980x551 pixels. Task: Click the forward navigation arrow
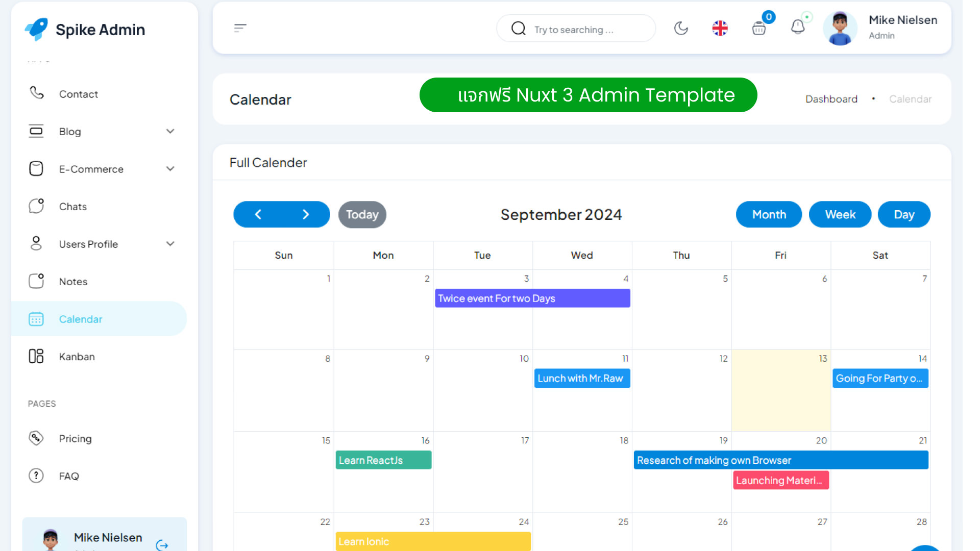pos(306,214)
